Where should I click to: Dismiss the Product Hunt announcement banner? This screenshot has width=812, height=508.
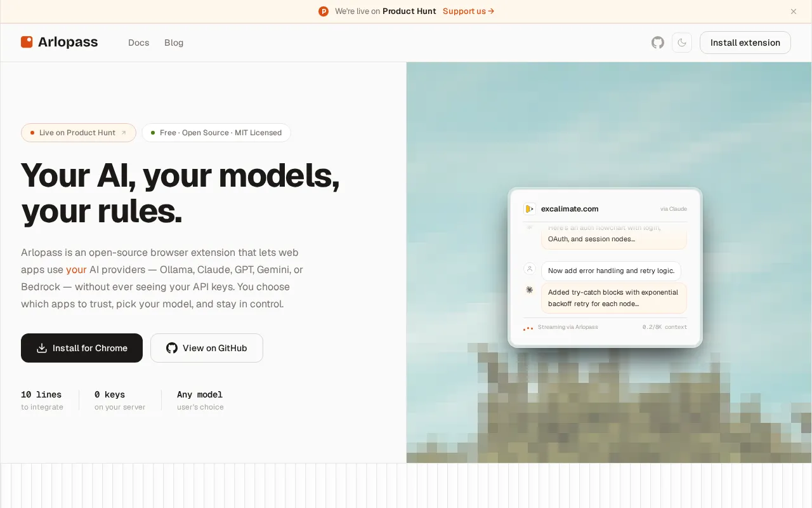(794, 11)
